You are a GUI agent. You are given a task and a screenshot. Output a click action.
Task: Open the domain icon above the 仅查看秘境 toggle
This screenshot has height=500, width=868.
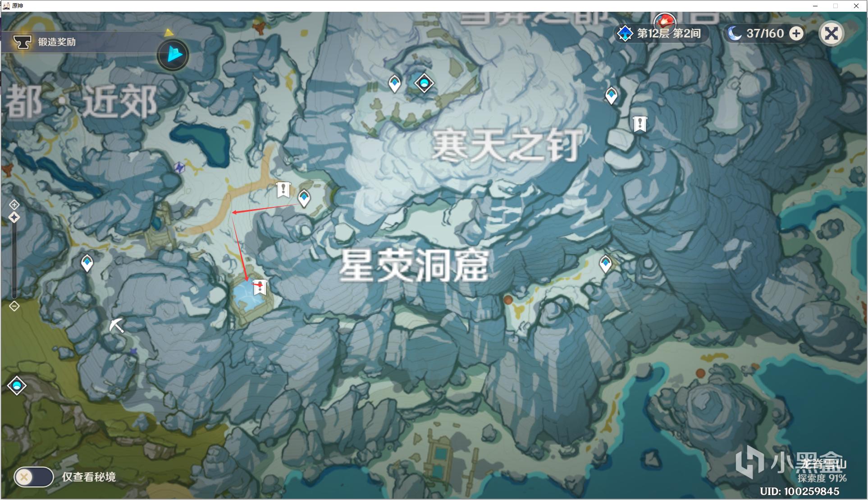[17, 385]
